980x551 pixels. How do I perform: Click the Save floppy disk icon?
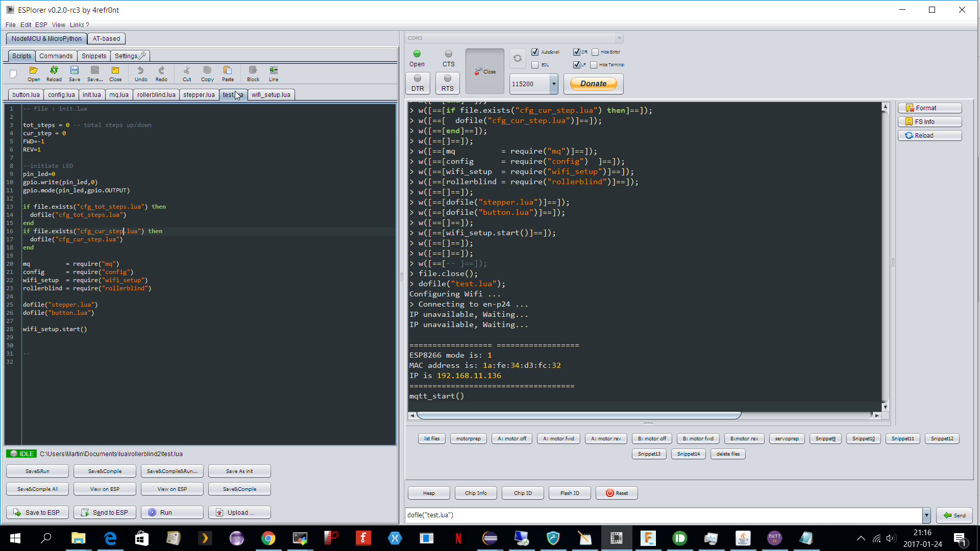75,73
